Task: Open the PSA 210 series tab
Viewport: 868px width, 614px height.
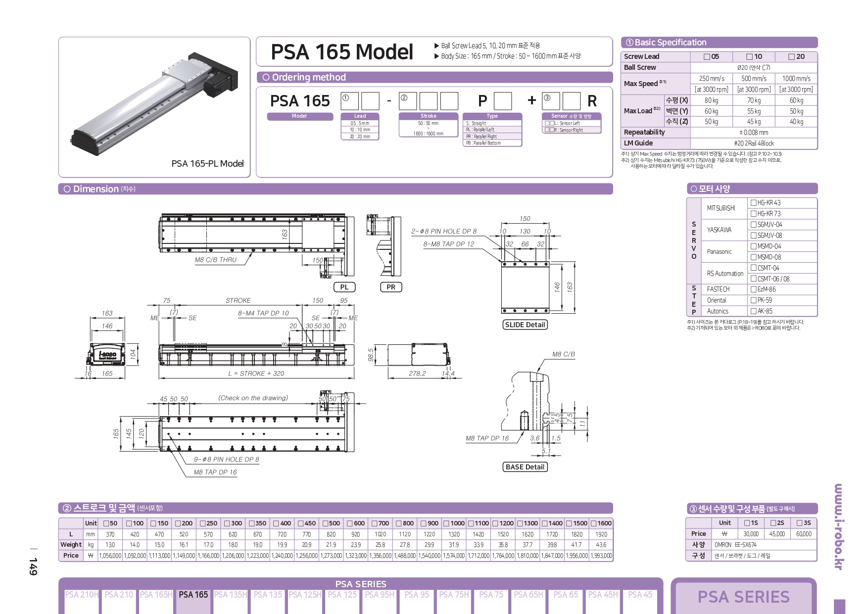Action: point(119,601)
